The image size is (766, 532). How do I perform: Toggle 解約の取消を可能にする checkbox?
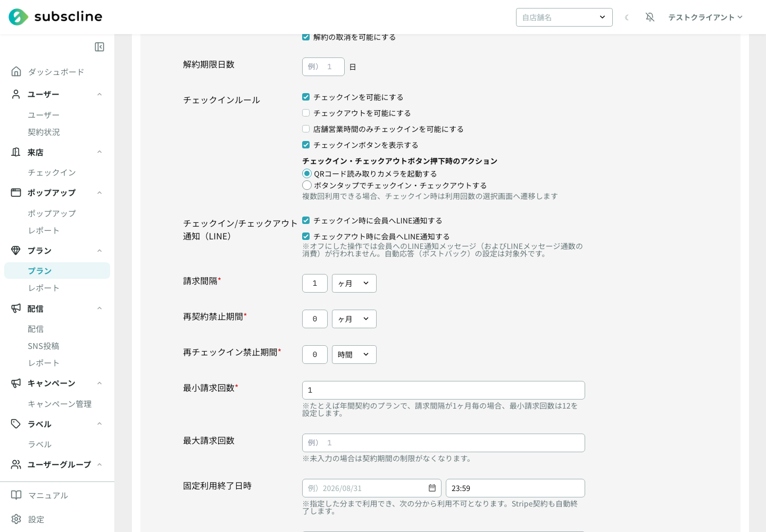(306, 37)
